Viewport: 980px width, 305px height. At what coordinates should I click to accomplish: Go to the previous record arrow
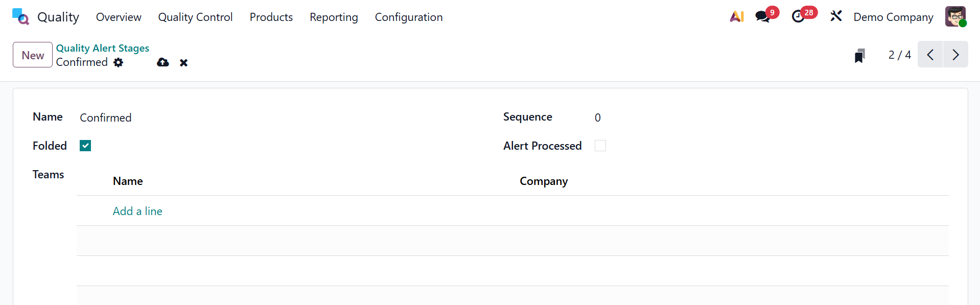pyautogui.click(x=930, y=55)
